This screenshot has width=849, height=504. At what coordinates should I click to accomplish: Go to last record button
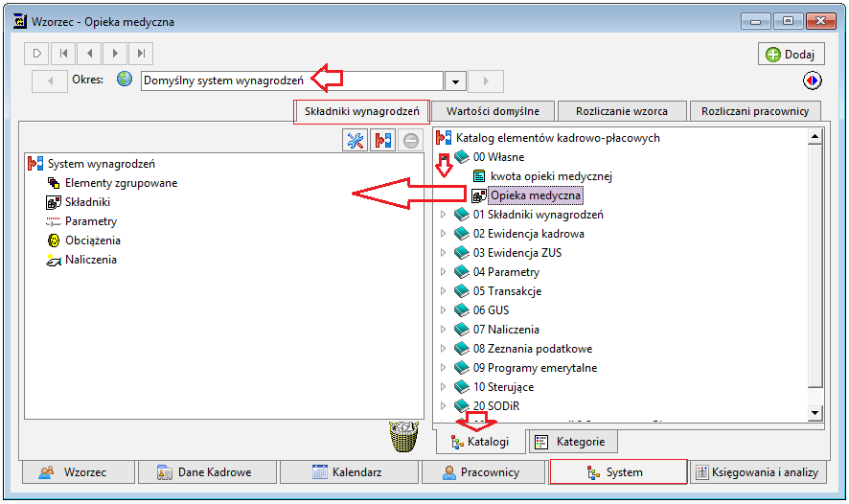click(x=141, y=54)
